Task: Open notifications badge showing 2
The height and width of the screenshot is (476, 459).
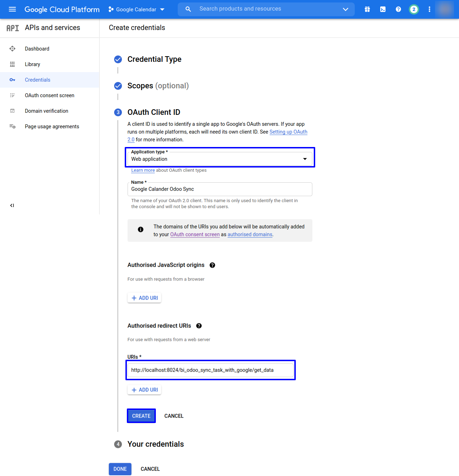Action: click(x=414, y=9)
